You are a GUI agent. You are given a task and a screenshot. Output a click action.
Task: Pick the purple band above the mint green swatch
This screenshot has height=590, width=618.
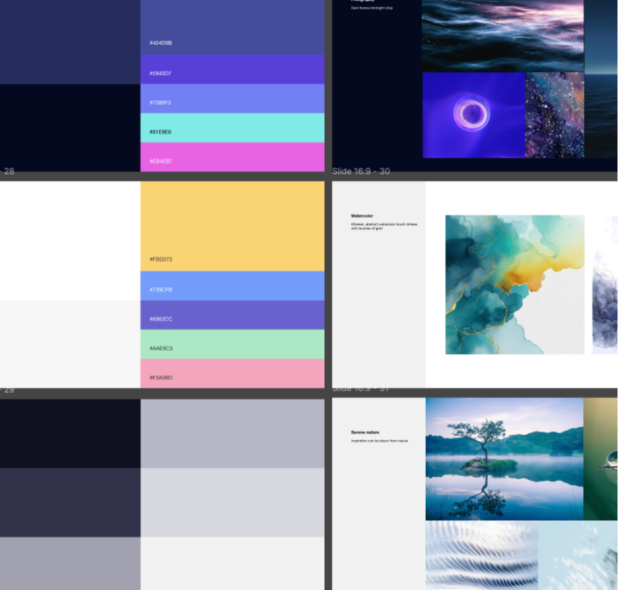[233, 315]
